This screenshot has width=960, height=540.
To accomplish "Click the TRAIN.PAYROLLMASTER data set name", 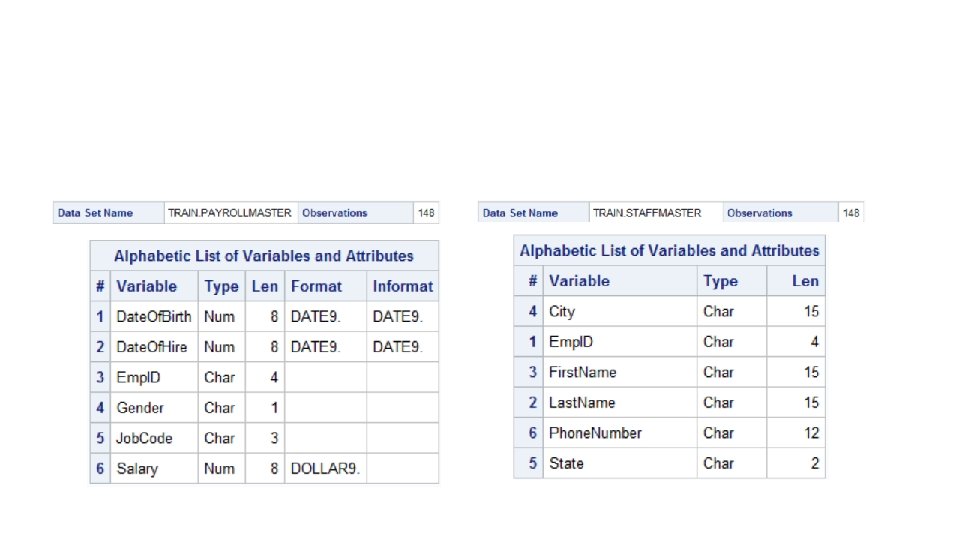I will (x=230, y=213).
